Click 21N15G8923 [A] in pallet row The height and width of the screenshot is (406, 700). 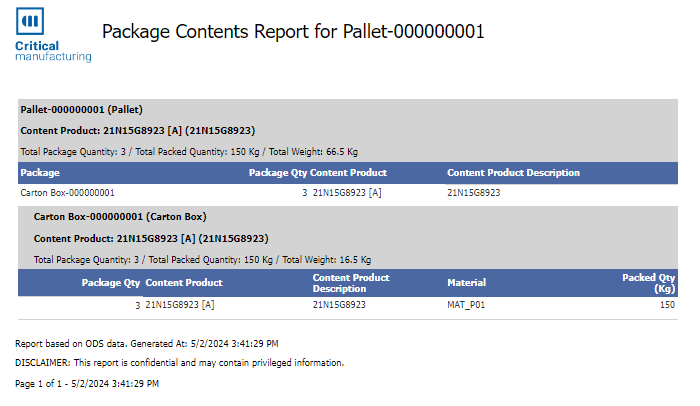(347, 192)
